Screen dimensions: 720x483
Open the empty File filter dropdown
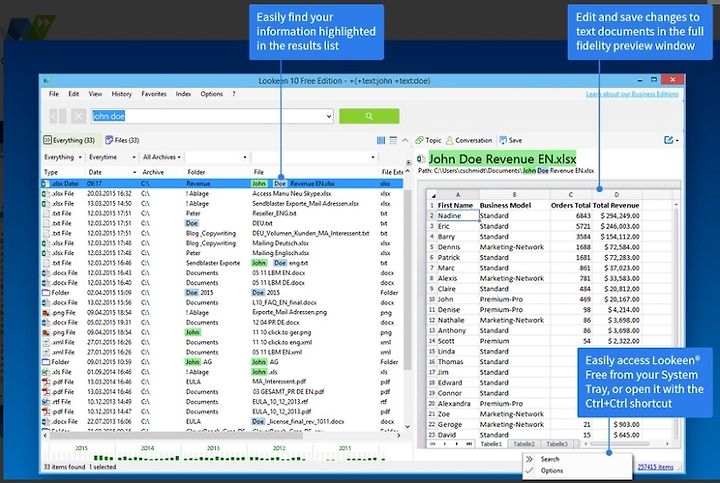click(373, 157)
